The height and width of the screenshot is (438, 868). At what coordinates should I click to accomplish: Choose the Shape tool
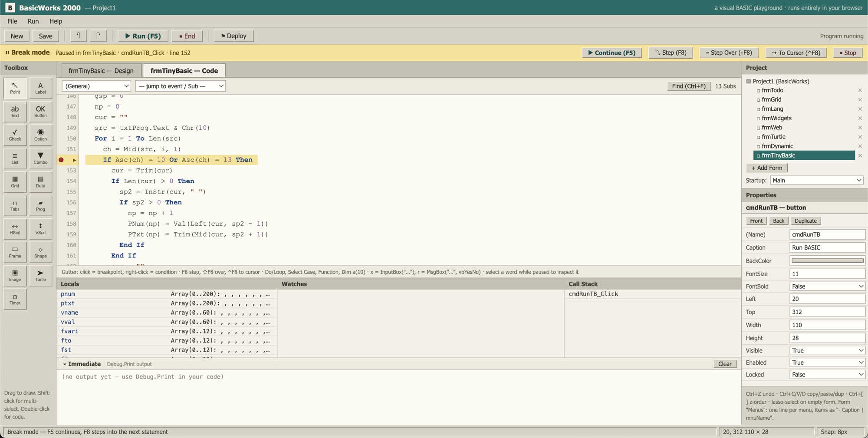point(40,252)
